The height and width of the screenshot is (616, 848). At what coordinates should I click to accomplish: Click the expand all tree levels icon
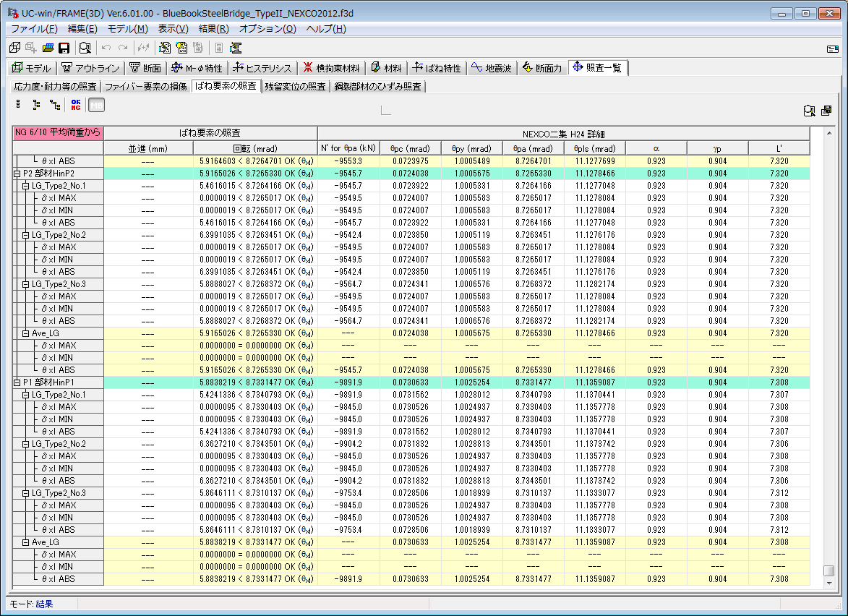pyautogui.click(x=55, y=106)
